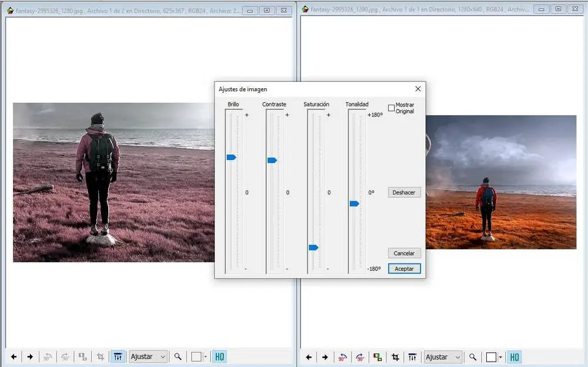Select crop tool in right window toolbar
This screenshot has width=588, height=367.
(395, 357)
